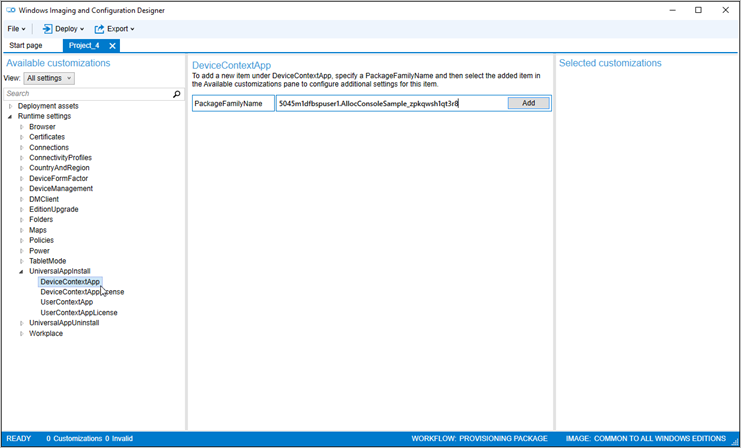Select the Workplace tree item
This screenshot has width=741, height=448.
coord(46,333)
